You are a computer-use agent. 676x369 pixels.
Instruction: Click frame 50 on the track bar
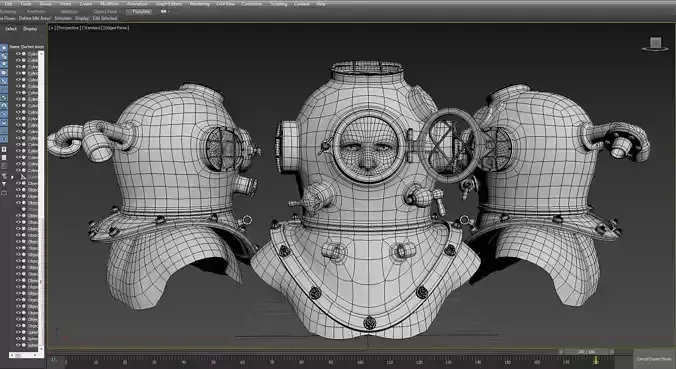213,361
